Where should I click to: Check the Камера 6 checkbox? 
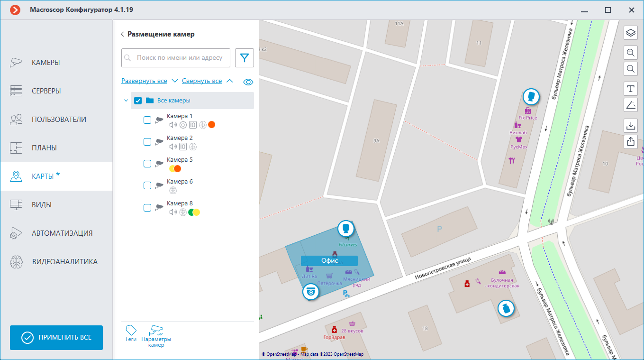point(147,185)
